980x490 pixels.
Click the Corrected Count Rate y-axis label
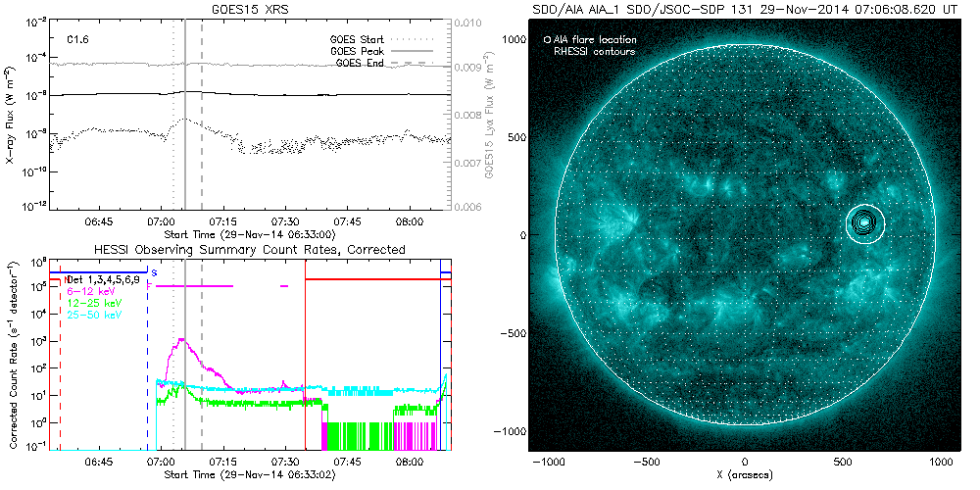(x=10, y=355)
